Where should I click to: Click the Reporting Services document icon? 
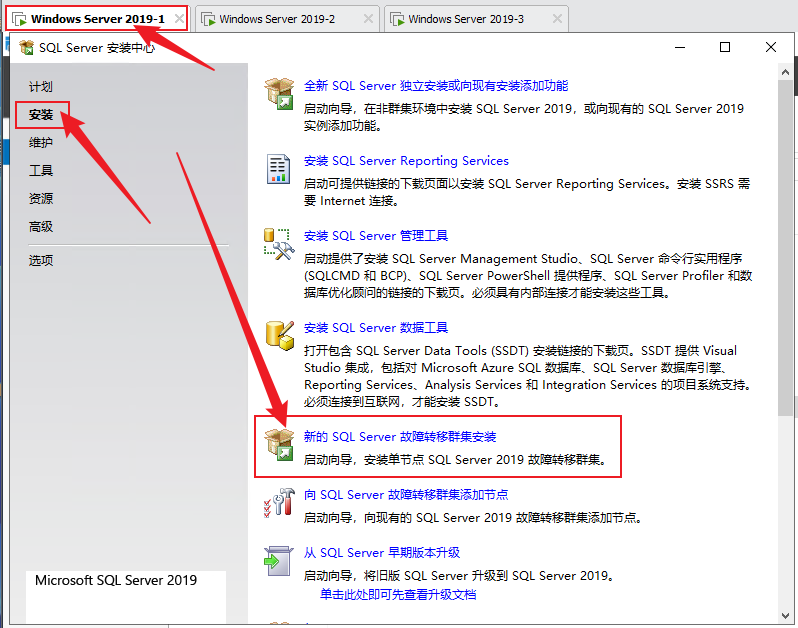(x=278, y=169)
